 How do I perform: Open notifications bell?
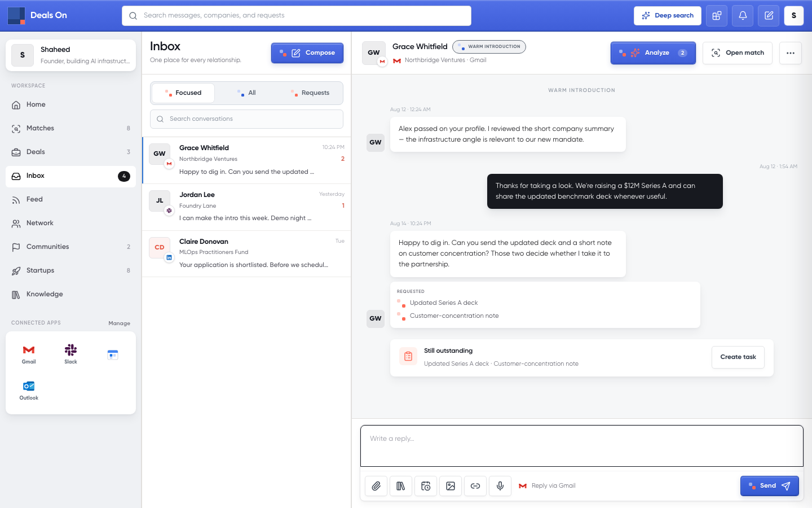pyautogui.click(x=743, y=16)
